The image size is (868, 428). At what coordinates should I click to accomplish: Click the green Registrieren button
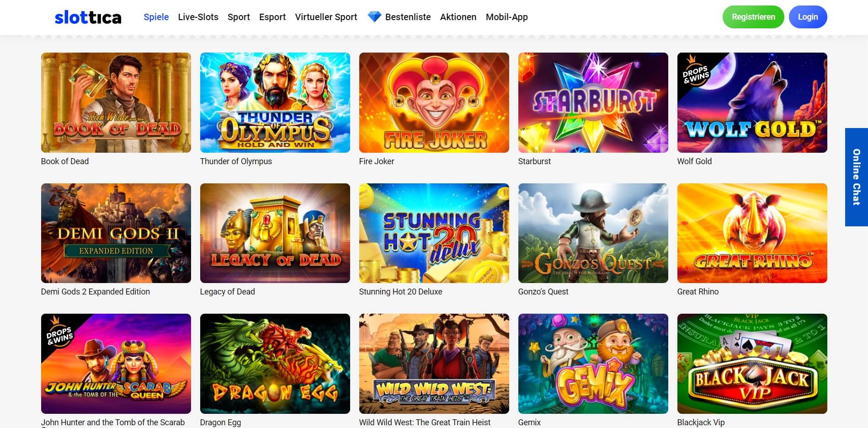[753, 17]
